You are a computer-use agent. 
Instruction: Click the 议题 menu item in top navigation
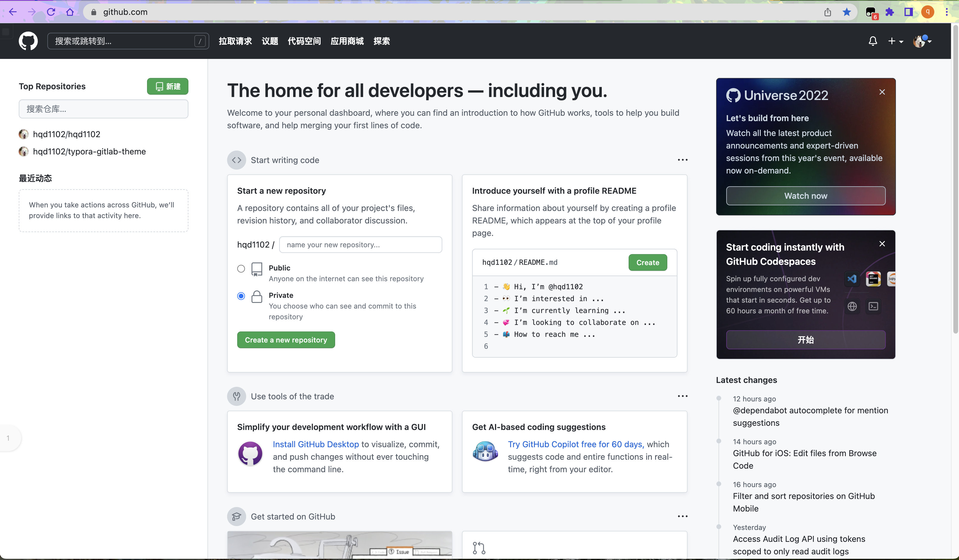pos(269,41)
